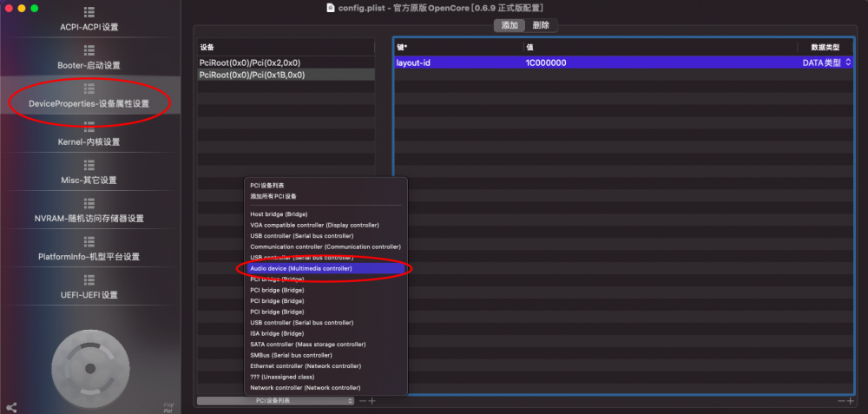868x414 pixels.
Task: Select PciRoot(0x0)/Pci(0x1B,0x0) device row
Action: point(286,75)
